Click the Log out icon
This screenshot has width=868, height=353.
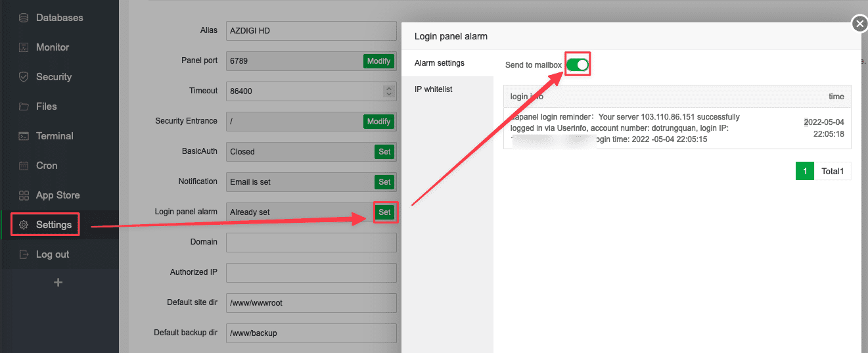24,254
